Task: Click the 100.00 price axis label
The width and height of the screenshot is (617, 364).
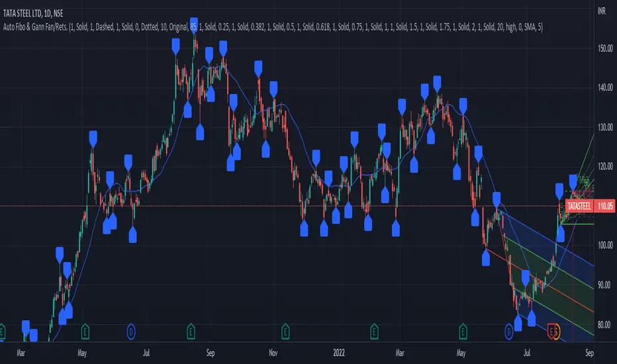Action: point(605,245)
